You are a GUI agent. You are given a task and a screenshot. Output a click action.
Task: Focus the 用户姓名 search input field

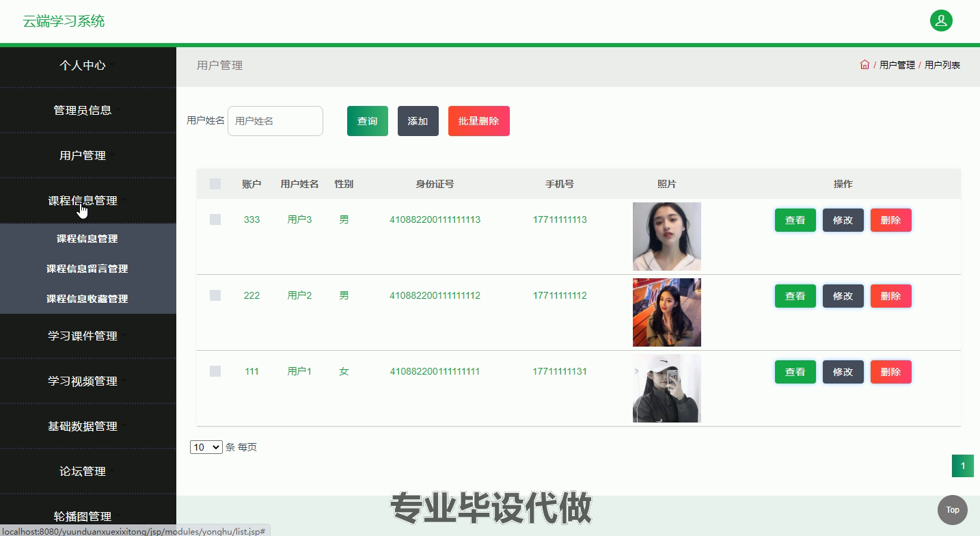click(x=275, y=121)
